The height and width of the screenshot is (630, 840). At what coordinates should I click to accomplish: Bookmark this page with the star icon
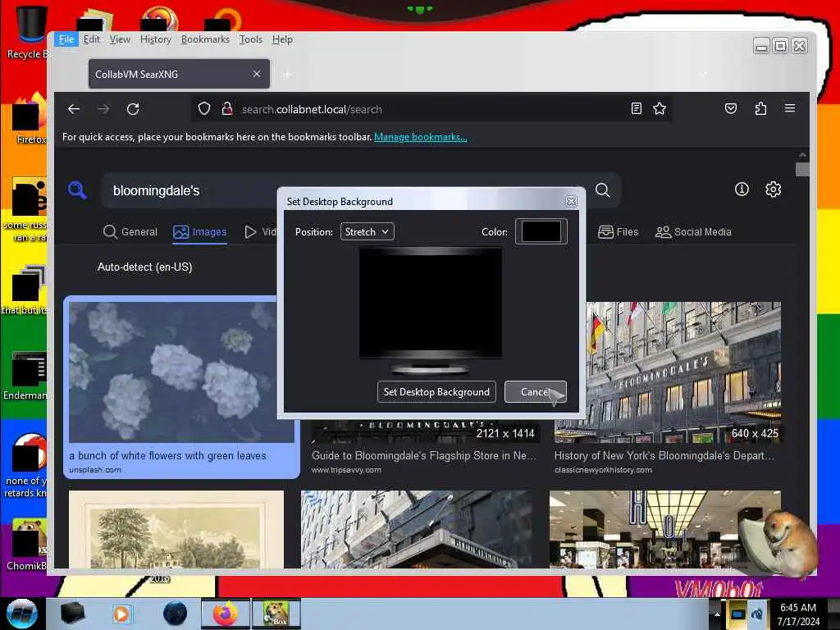point(660,109)
